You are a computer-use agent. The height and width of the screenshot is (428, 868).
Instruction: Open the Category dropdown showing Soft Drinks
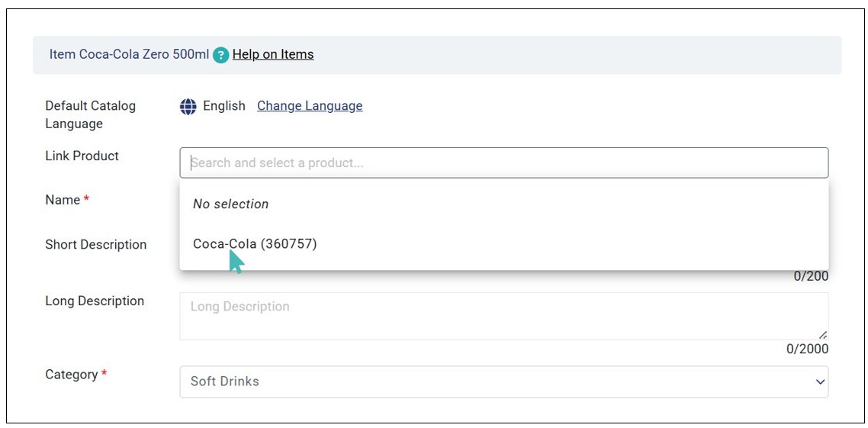point(503,381)
